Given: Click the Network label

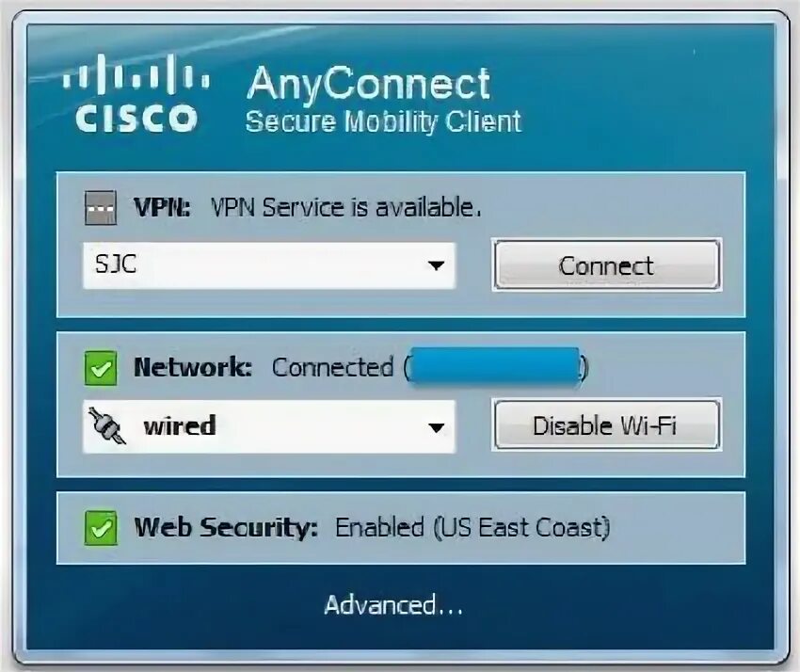Looking at the screenshot, I should [193, 367].
